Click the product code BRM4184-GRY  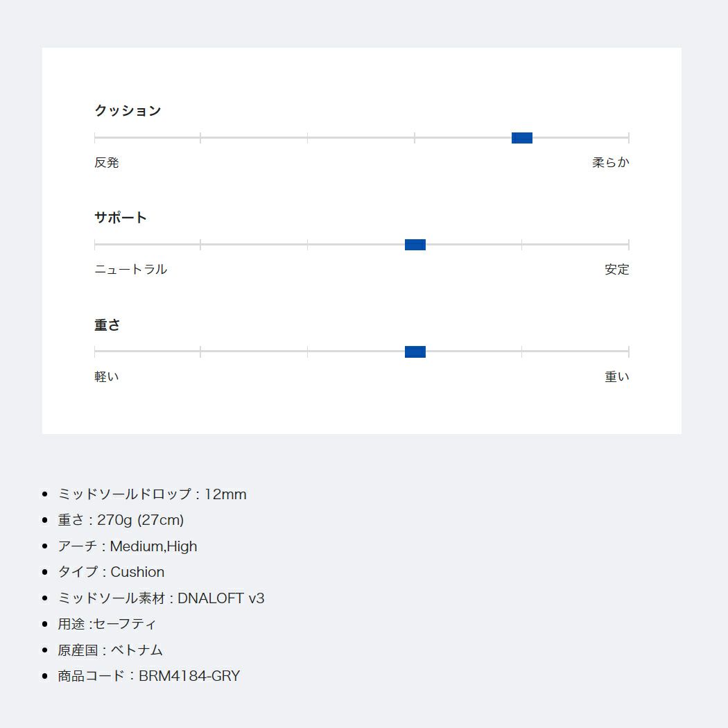point(148,676)
